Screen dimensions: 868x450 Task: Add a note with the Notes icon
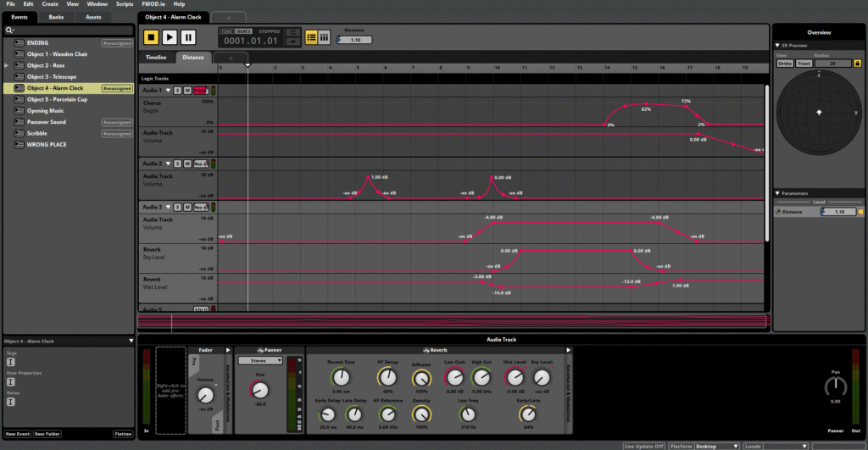(10, 402)
